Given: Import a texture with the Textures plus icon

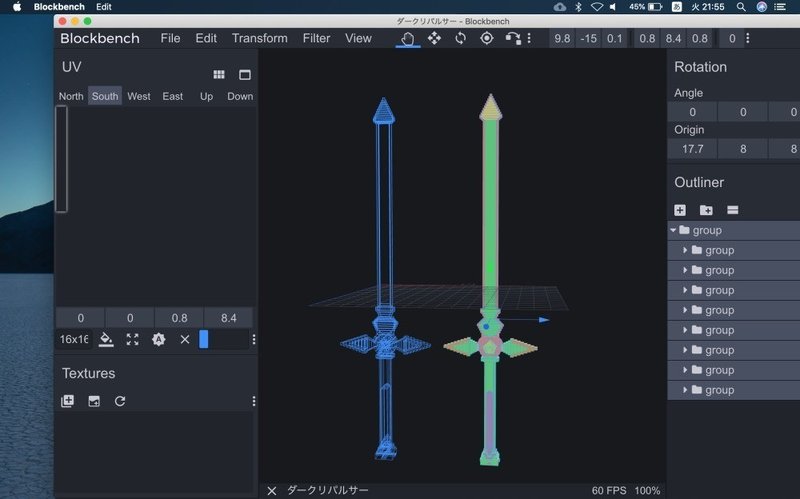Looking at the screenshot, I should (67, 401).
